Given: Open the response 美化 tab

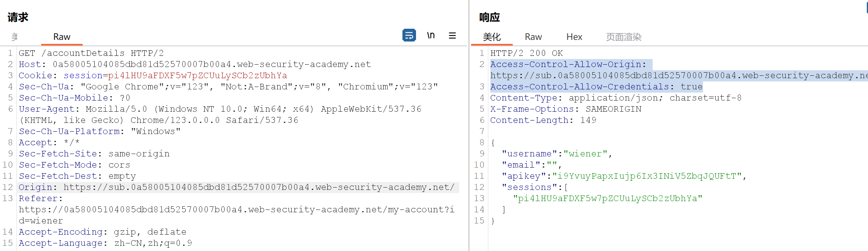Looking at the screenshot, I should [x=492, y=37].
